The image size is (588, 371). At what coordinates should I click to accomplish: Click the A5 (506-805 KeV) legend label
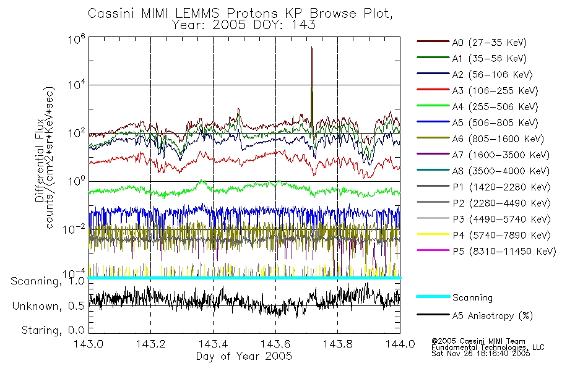point(495,123)
